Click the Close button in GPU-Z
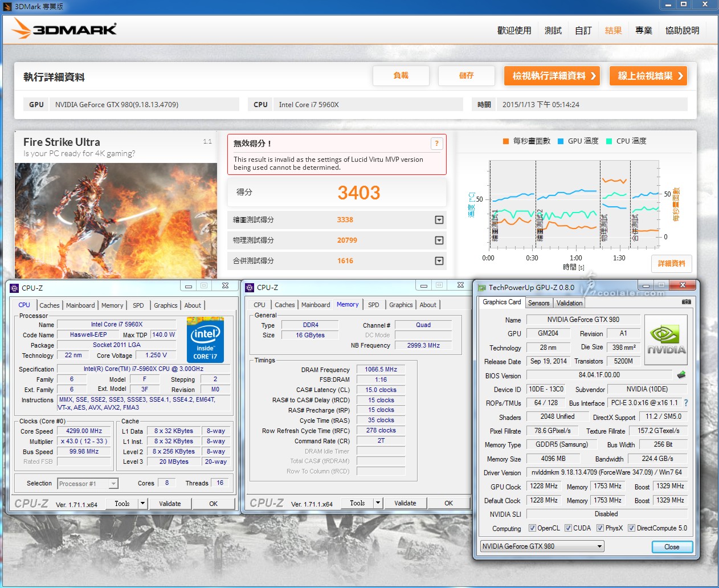 tap(672, 547)
